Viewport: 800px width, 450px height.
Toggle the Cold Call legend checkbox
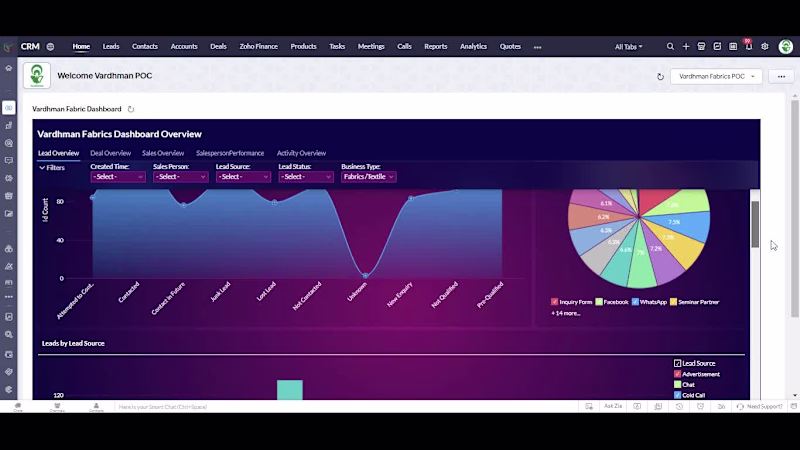tap(678, 395)
